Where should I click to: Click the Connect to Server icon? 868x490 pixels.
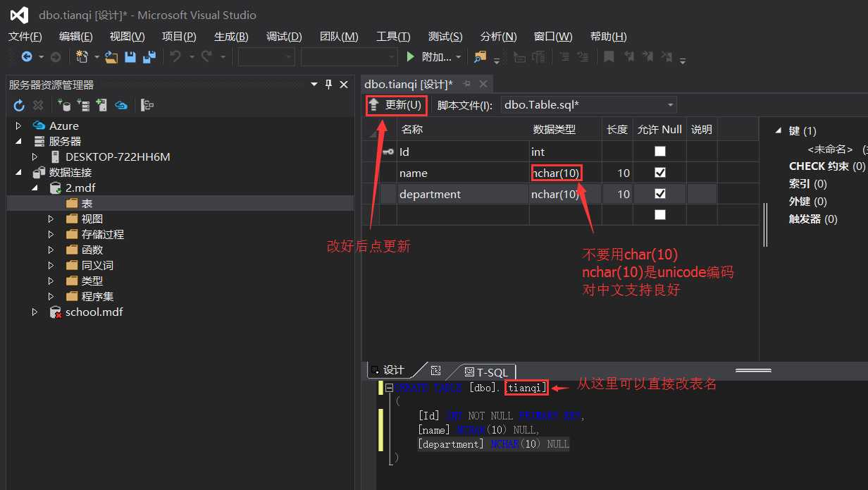pyautogui.click(x=83, y=106)
